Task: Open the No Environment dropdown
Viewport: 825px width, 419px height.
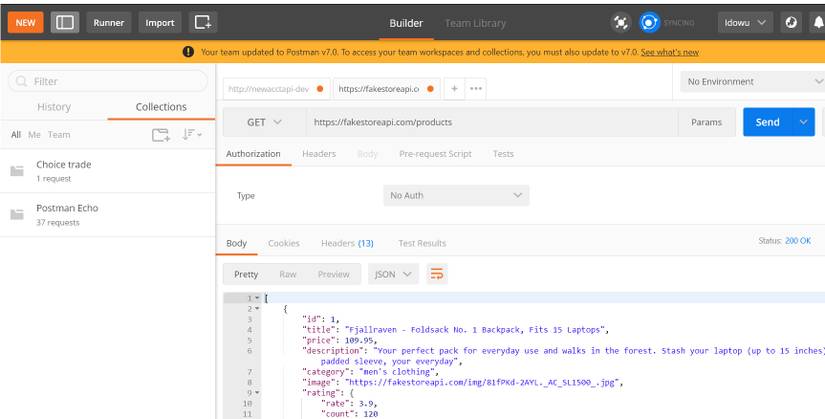Action: [x=752, y=82]
